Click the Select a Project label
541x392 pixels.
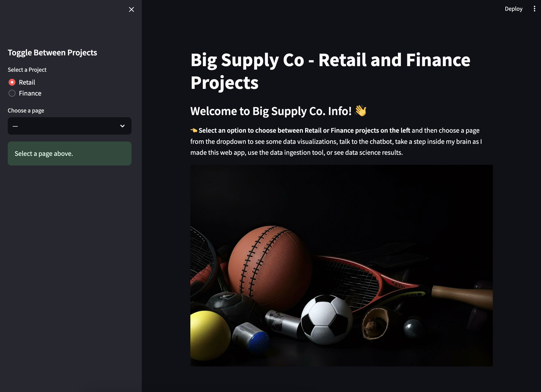[x=27, y=70]
